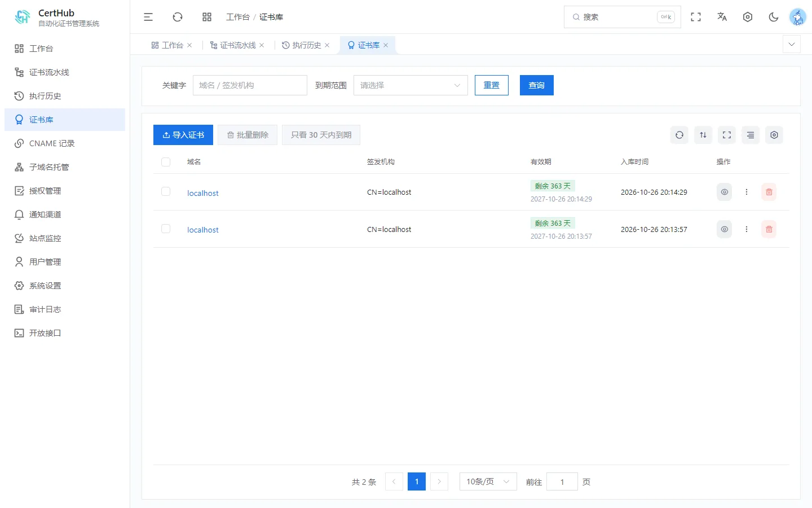Open table column settings icon

click(x=774, y=135)
